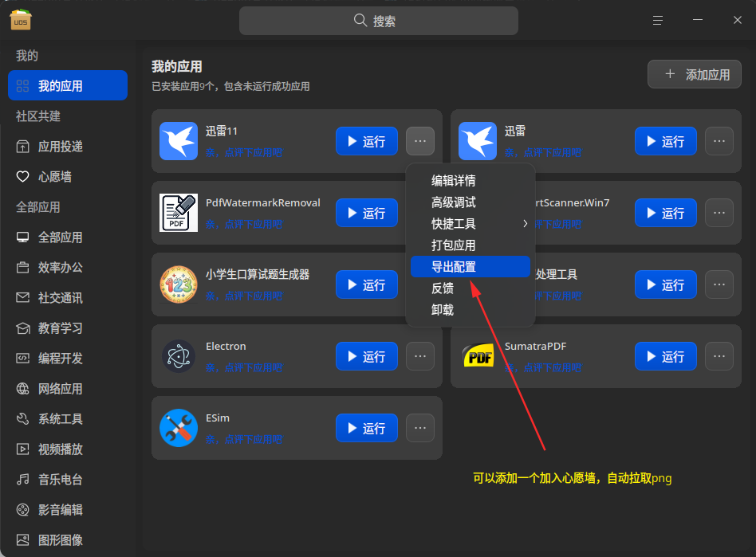Viewport: 756px width, 557px height.
Task: Click the Electron app icon
Action: coord(179,356)
